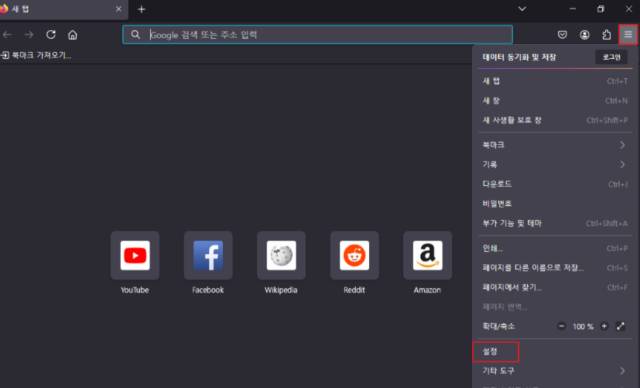Screen dimensions: 640x388
Task: Select 페이지를 다른 이름으로 저장 entry
Action: pyautogui.click(x=555, y=268)
